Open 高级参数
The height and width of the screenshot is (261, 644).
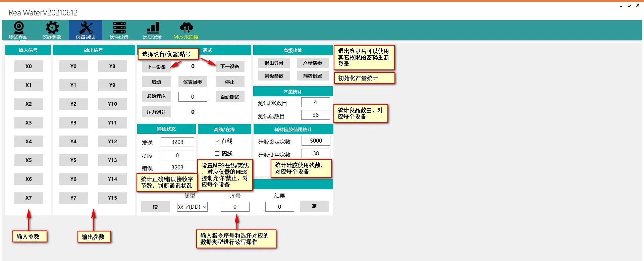pyautogui.click(x=274, y=76)
